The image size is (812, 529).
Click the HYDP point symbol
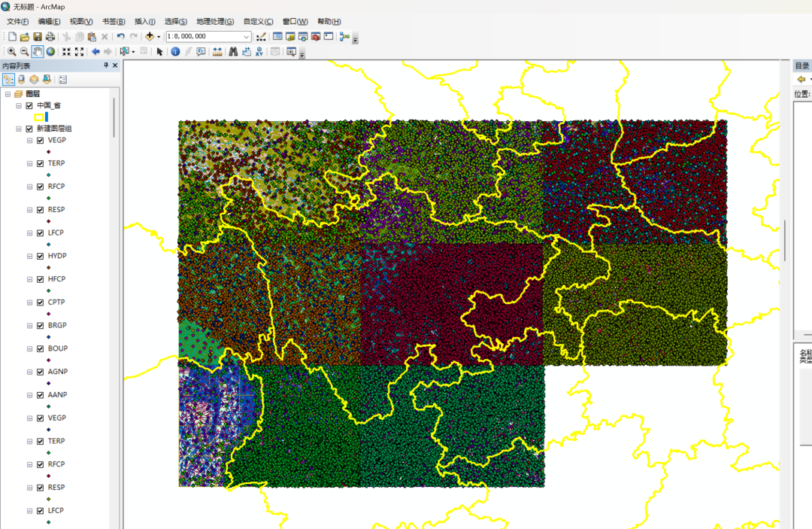tap(49, 267)
